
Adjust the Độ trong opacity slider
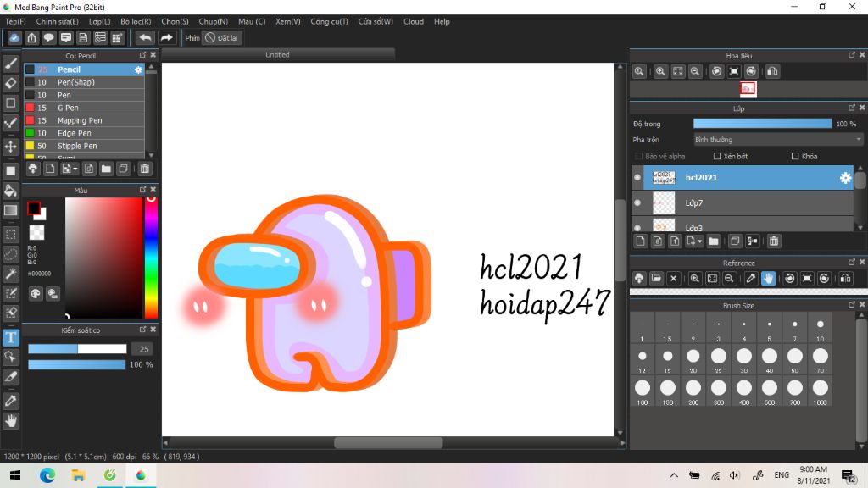(x=762, y=124)
